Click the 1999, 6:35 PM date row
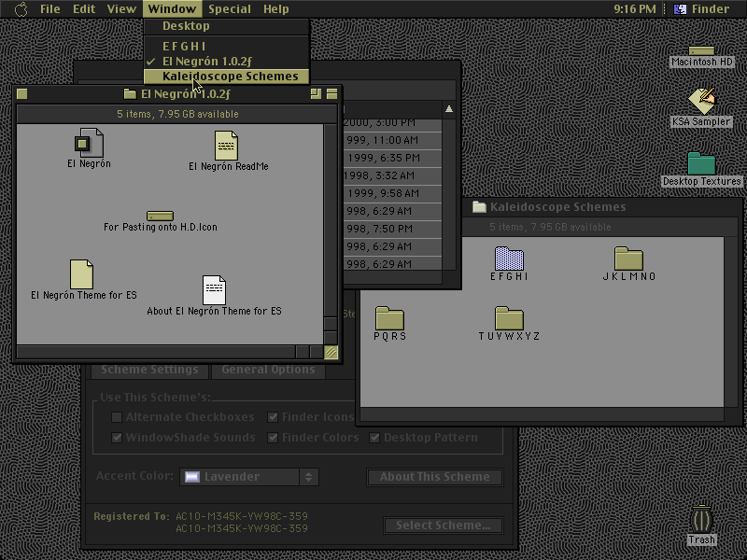The height and width of the screenshot is (560, 747). (392, 158)
